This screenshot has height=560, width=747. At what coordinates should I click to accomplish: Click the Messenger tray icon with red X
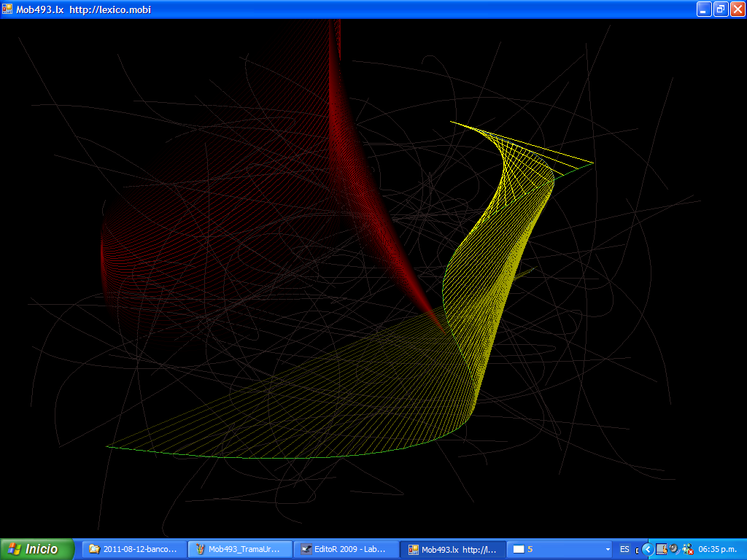coord(687,549)
